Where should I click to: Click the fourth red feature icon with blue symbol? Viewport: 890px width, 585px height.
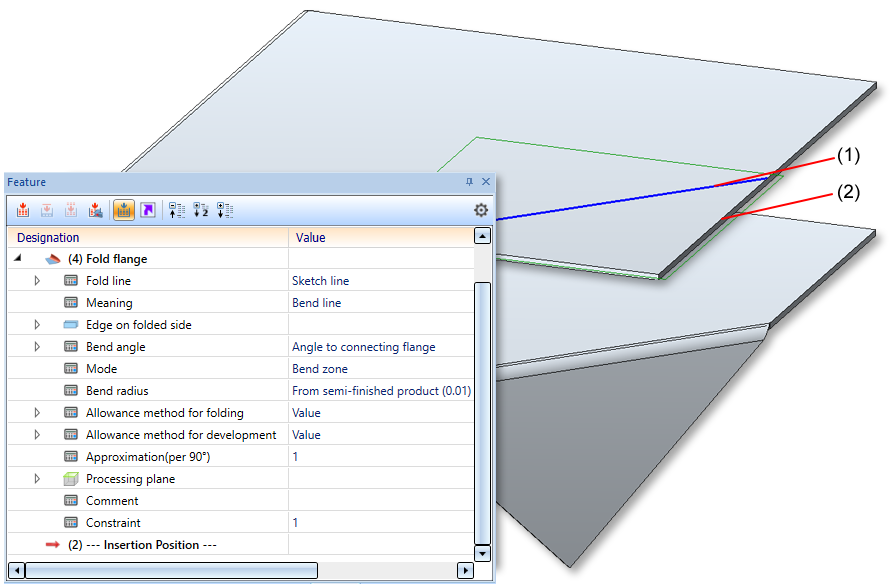(95, 210)
